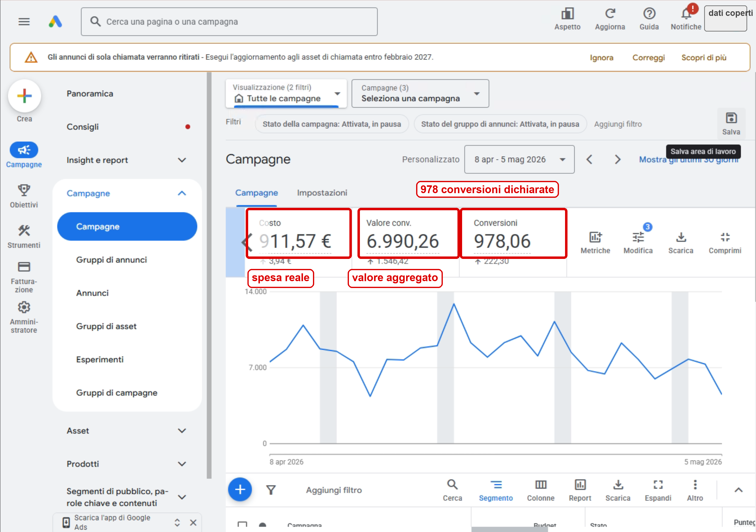
Task: Click the table filter funnel icon
Action: pos(271,490)
